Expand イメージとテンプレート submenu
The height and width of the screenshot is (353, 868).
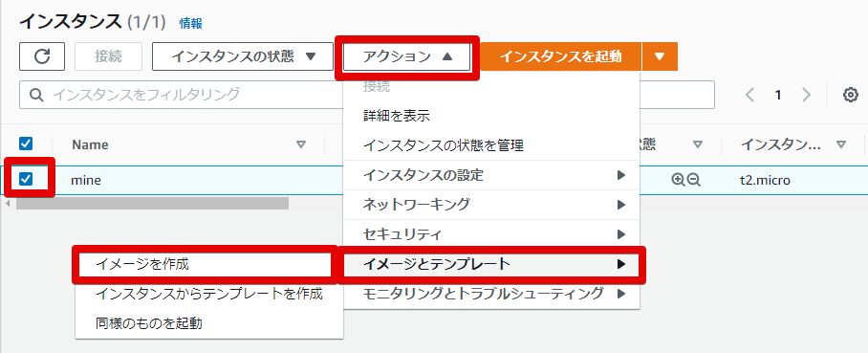point(491,264)
